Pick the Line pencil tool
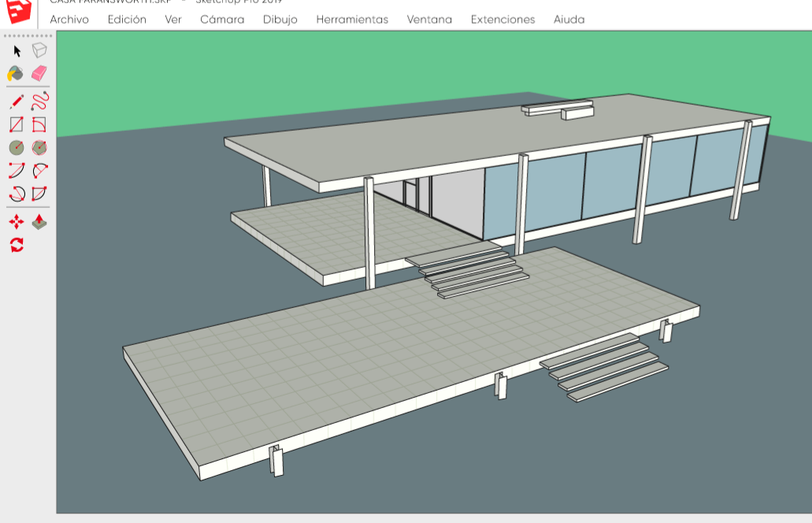Viewport: 812px width, 523px height. tap(17, 102)
